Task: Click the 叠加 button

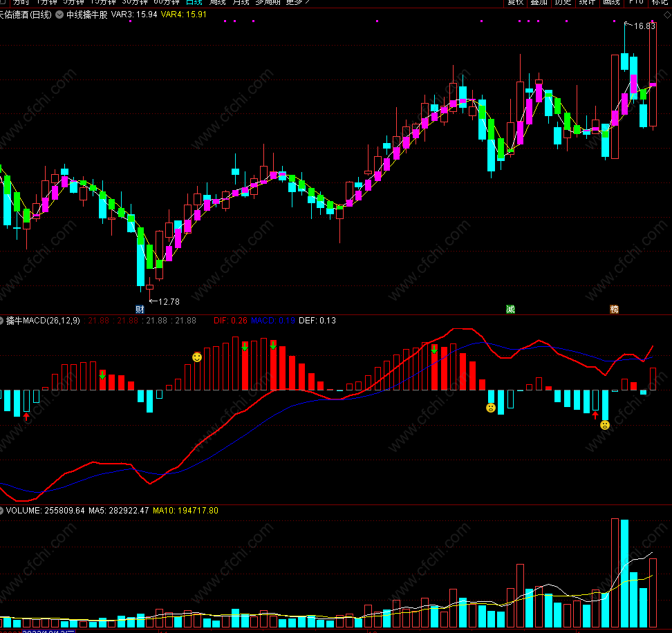Action: pos(539,2)
